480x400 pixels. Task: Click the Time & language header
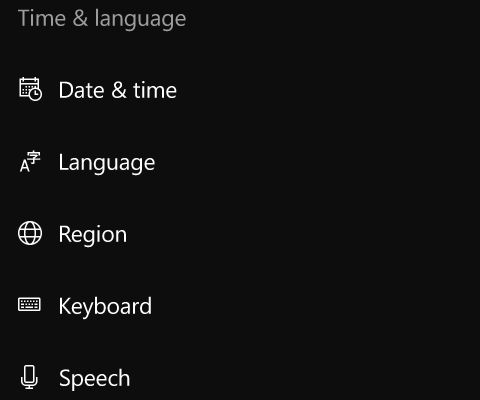[102, 18]
